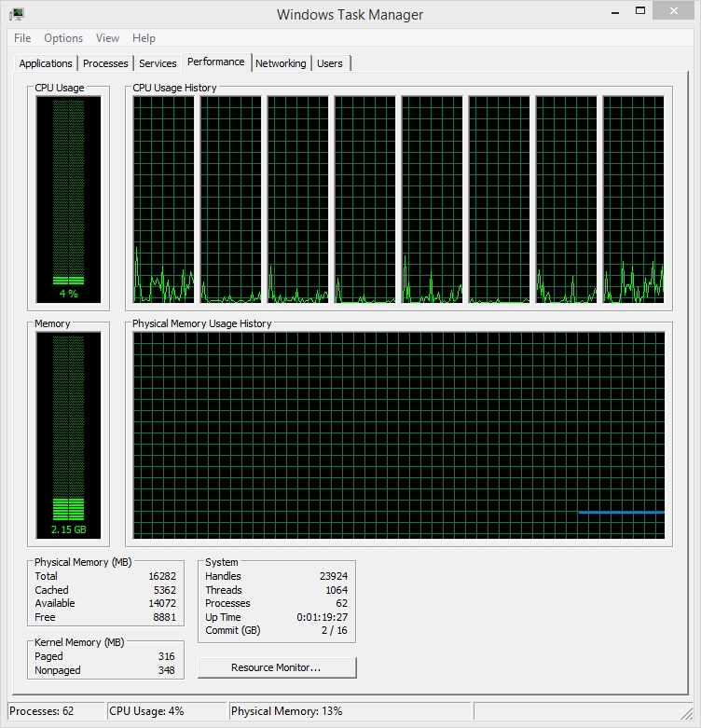701x728 pixels.
Task: Open the File menu
Action: (x=22, y=38)
